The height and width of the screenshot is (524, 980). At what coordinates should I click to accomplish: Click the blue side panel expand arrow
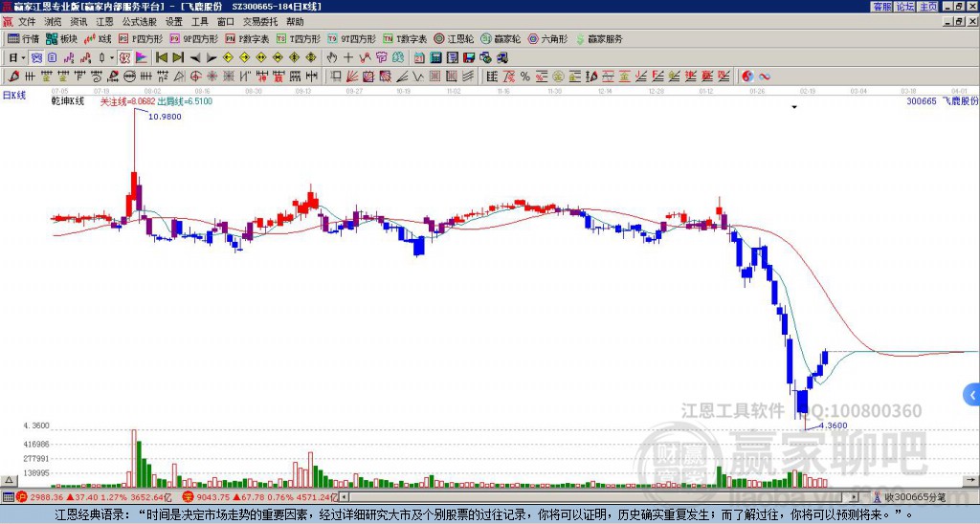click(x=972, y=395)
